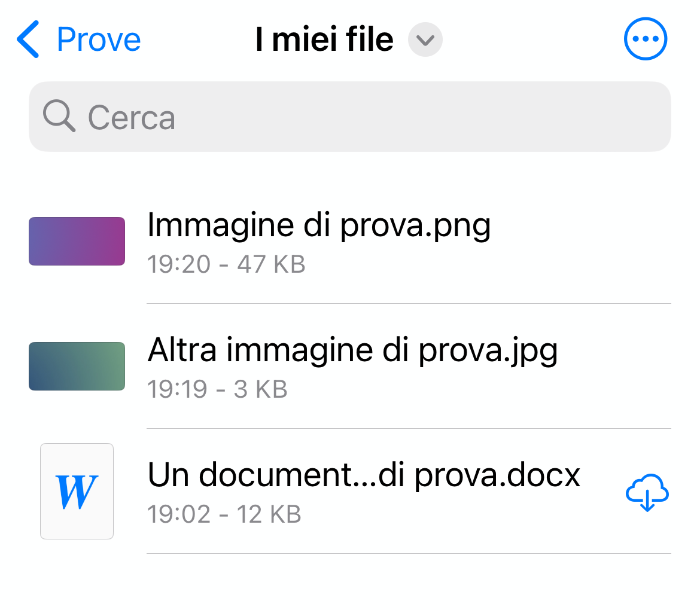Viewport: 700px width, 610px height.
Task: Select the Immagine di prova.png list entry
Action: point(320,241)
